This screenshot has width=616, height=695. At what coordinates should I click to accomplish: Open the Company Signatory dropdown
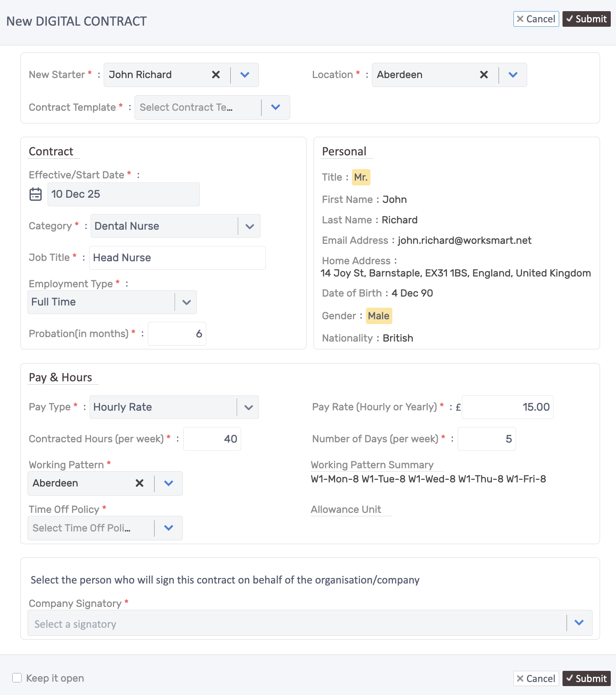coord(578,623)
